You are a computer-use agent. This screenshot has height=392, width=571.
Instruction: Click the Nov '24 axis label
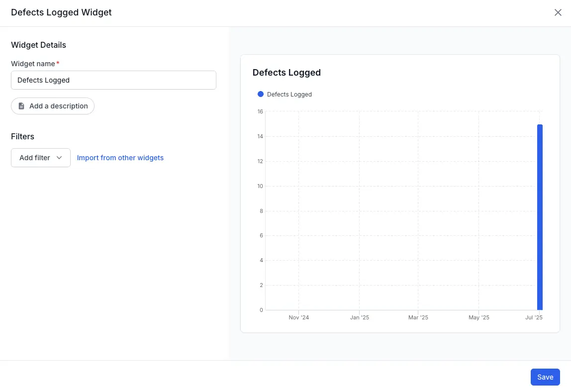tap(298, 317)
